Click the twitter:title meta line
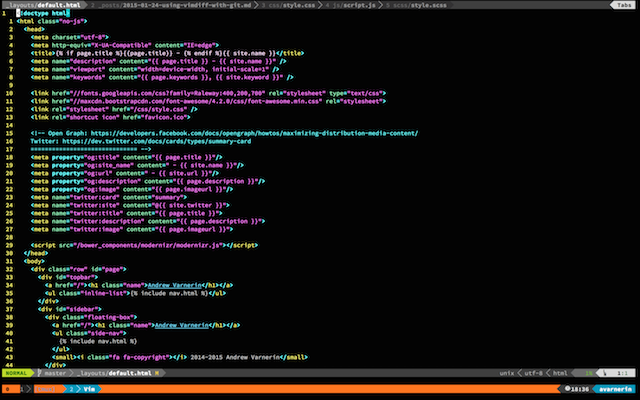Image resolution: width=640 pixels, height=400 pixels. click(127, 213)
